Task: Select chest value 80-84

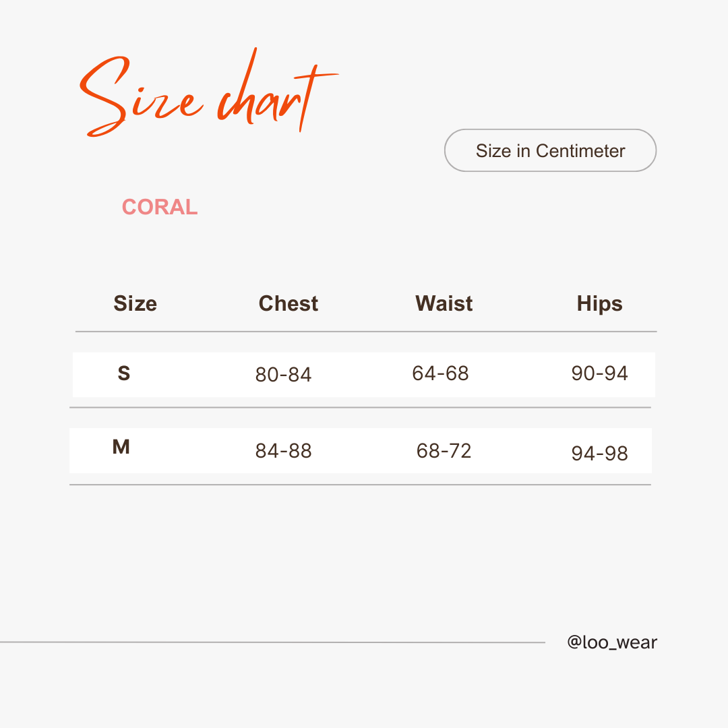Action: [x=283, y=375]
